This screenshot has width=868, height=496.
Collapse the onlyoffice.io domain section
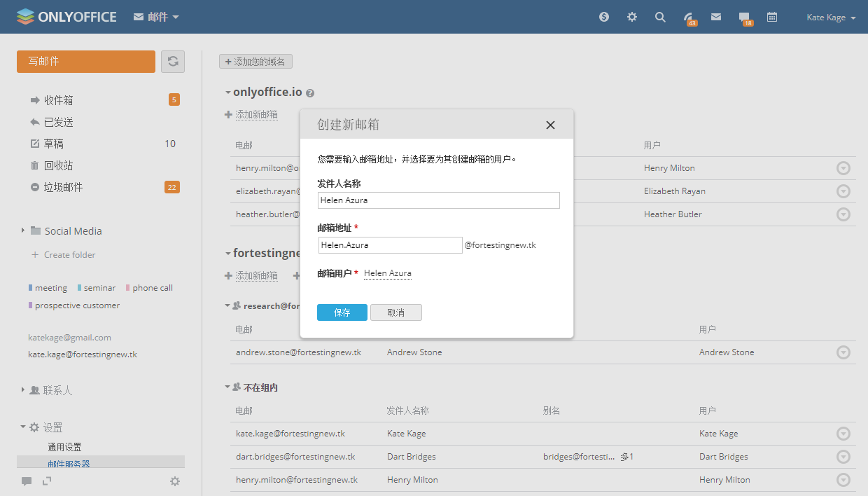click(227, 92)
